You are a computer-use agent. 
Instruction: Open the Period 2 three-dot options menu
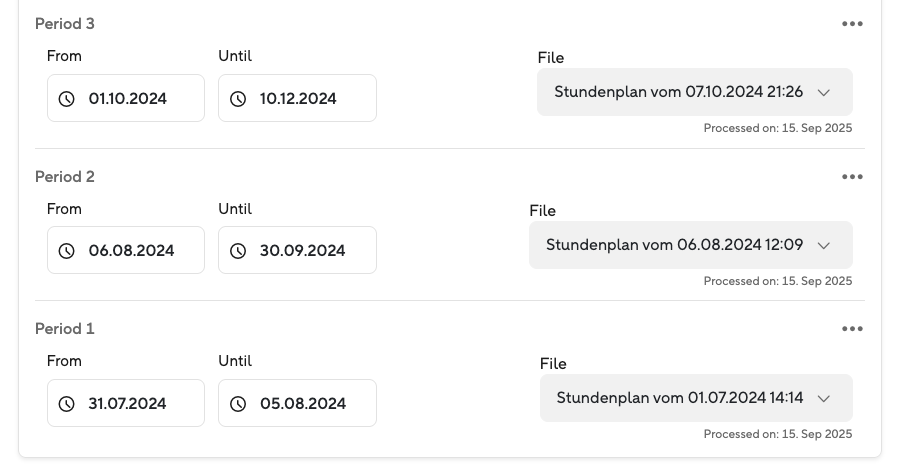tap(852, 177)
